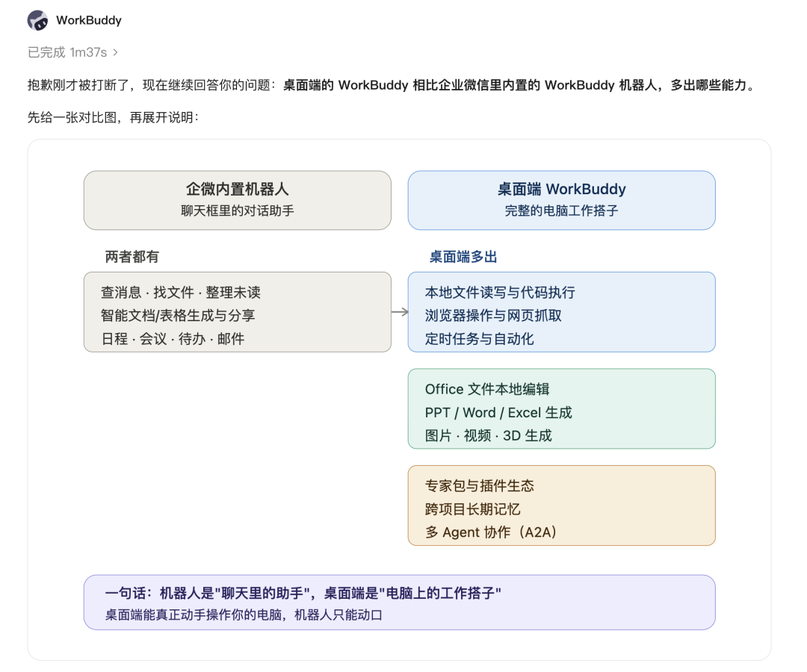Click the 先给一张对比图 sentence
The height and width of the screenshot is (672, 807).
click(x=113, y=118)
